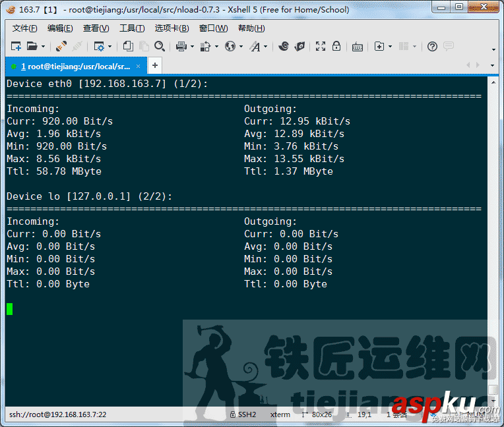Click the greyed Tab Arrangement layout icon

(x=404, y=46)
